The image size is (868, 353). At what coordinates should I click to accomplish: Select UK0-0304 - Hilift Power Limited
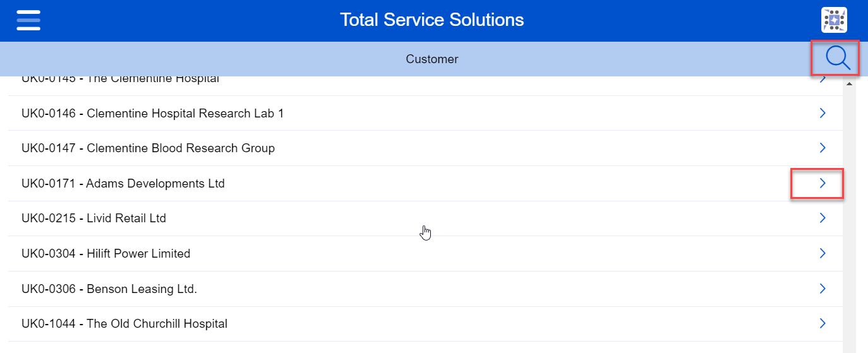point(425,254)
